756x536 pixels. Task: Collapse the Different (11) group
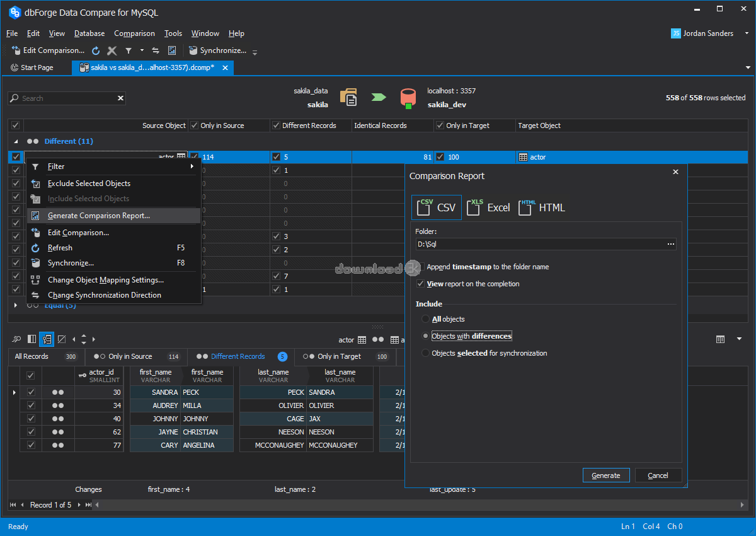tap(16, 142)
